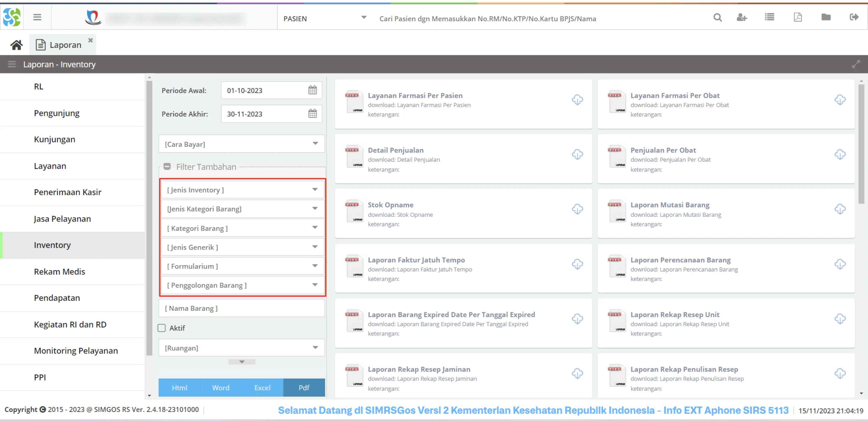Click the report menu vertical scrollbar
Viewport: 868px width, 421px height.
(149, 218)
